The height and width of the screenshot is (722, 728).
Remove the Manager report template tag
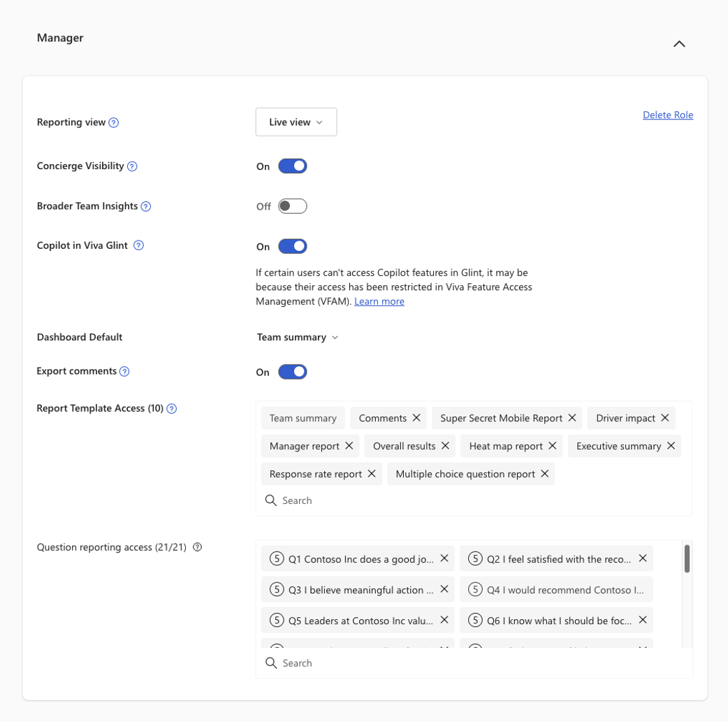pyautogui.click(x=349, y=445)
